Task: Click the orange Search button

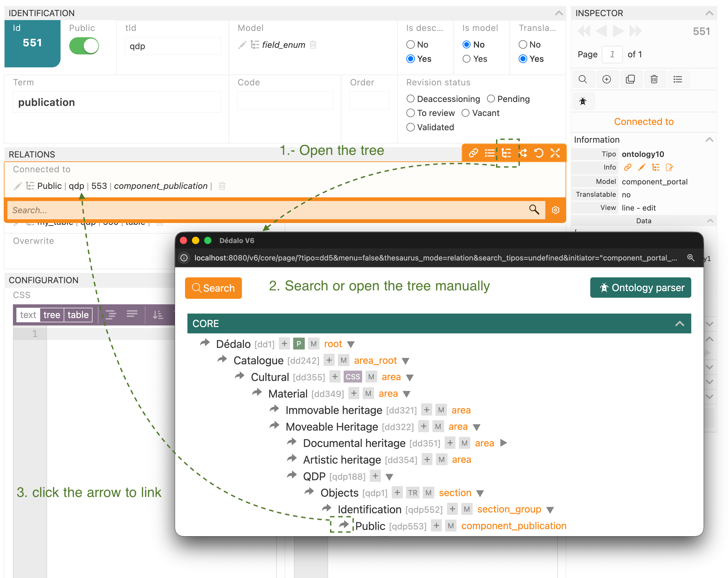Action: point(213,288)
